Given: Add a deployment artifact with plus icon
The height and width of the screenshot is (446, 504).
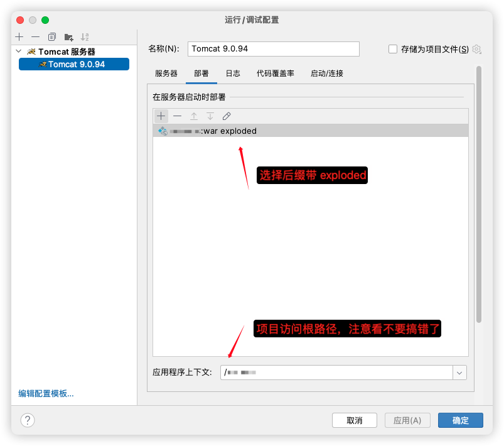Looking at the screenshot, I should 161,116.
